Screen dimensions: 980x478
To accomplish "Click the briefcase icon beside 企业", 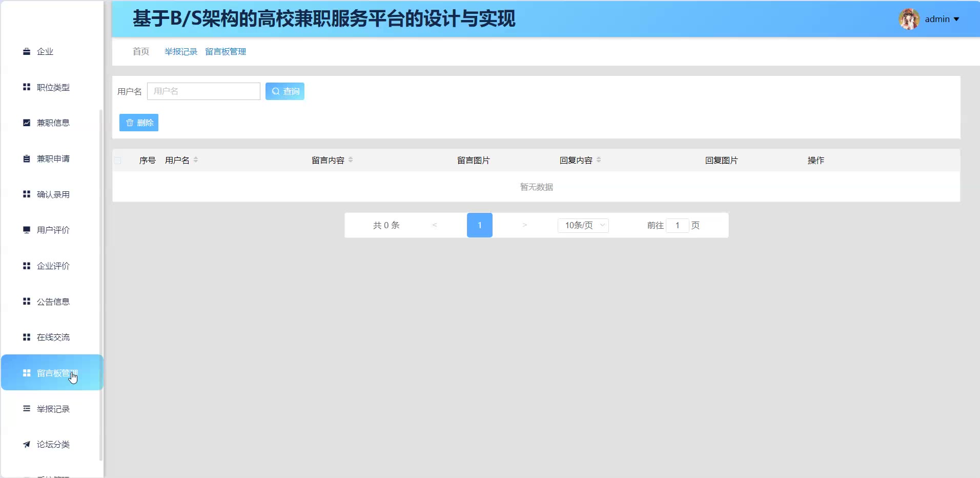I will pos(27,51).
